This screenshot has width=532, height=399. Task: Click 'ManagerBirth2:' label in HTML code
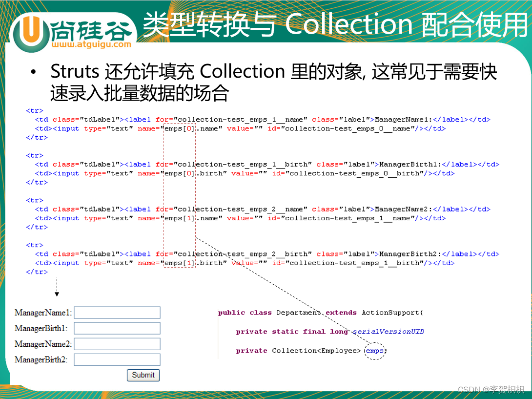tap(410, 254)
